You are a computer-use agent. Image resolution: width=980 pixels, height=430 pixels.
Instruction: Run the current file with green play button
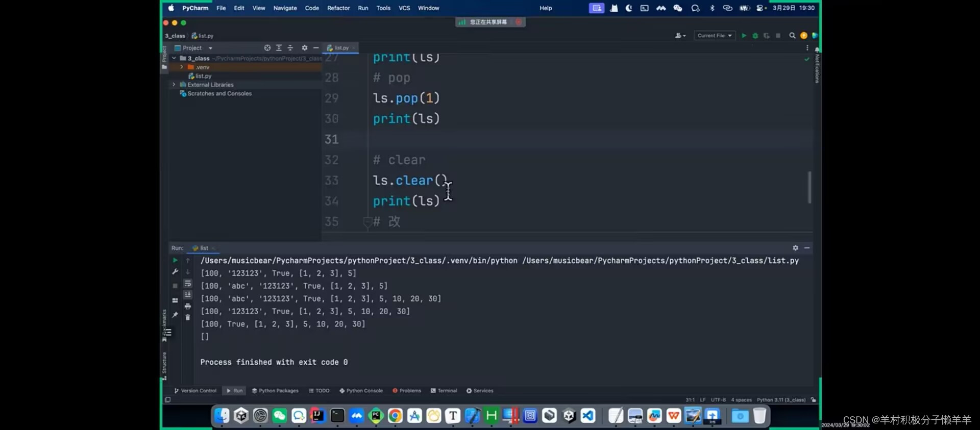[x=744, y=36]
